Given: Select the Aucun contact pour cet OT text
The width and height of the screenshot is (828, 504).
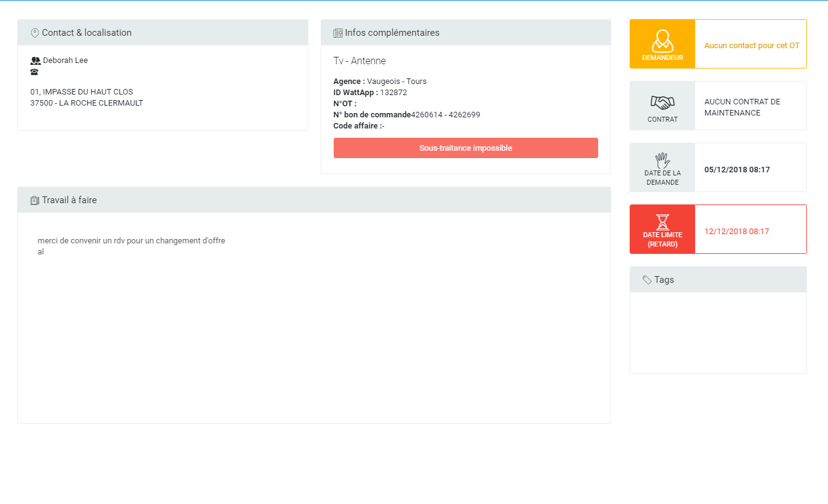Looking at the screenshot, I should tap(751, 46).
